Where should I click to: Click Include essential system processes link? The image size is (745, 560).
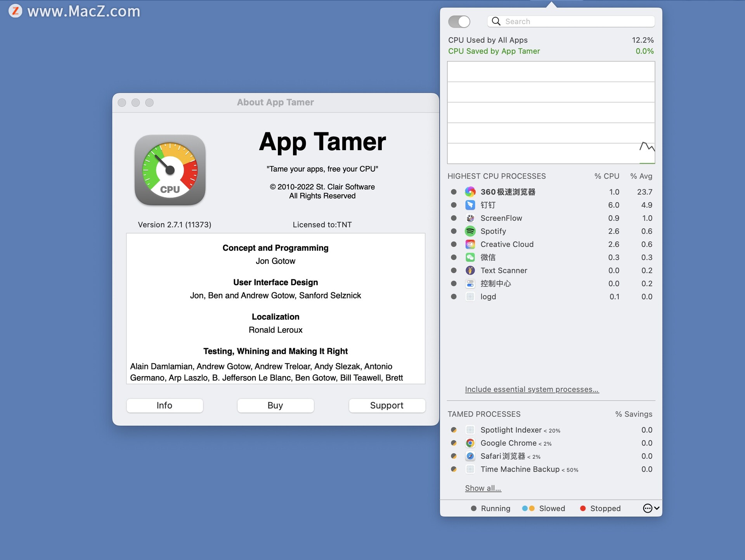(532, 389)
